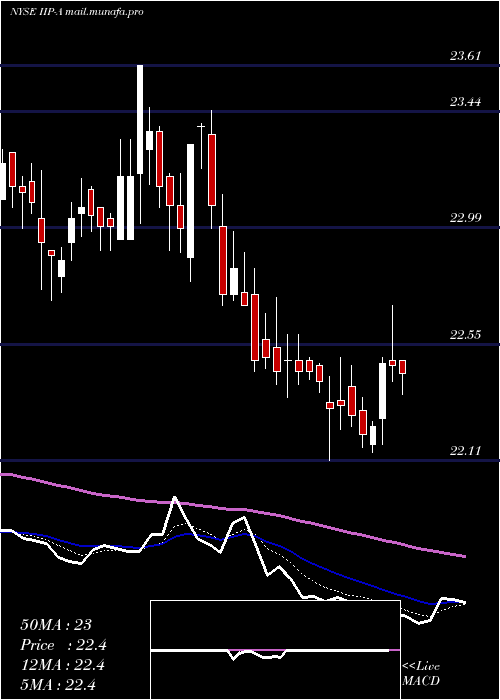Click the <<Live MACD label
The image size is (500, 700).
(421, 674)
